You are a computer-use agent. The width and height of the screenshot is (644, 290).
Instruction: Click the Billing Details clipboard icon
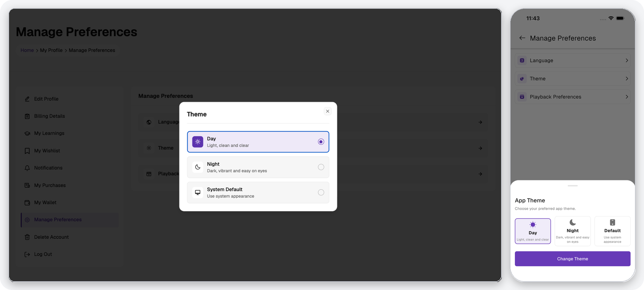click(27, 116)
